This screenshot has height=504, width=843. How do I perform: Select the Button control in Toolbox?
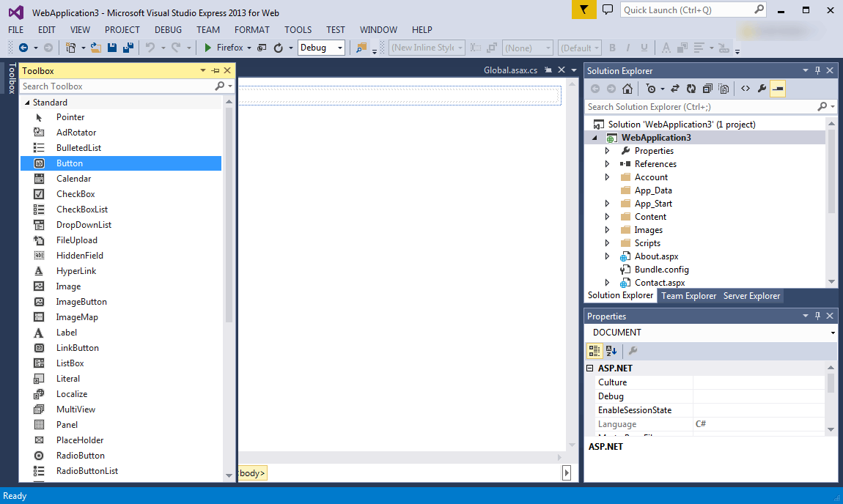click(x=121, y=163)
